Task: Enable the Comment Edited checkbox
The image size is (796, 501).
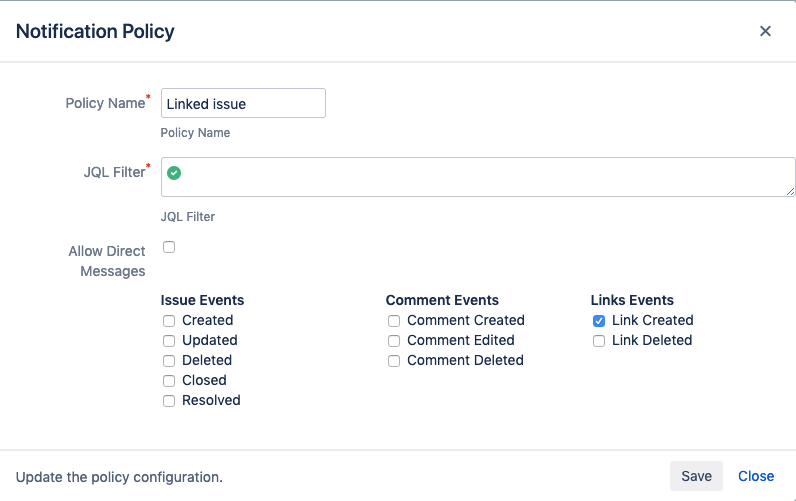Action: (394, 341)
